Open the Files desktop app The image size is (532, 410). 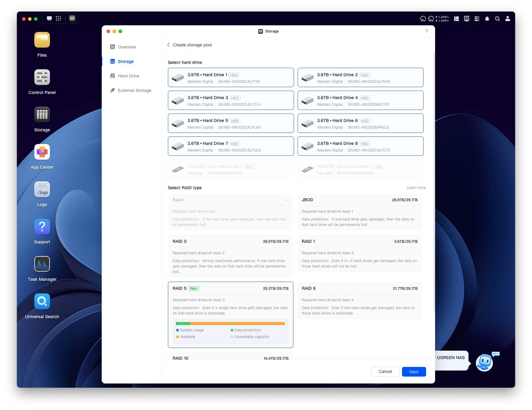coord(42,40)
